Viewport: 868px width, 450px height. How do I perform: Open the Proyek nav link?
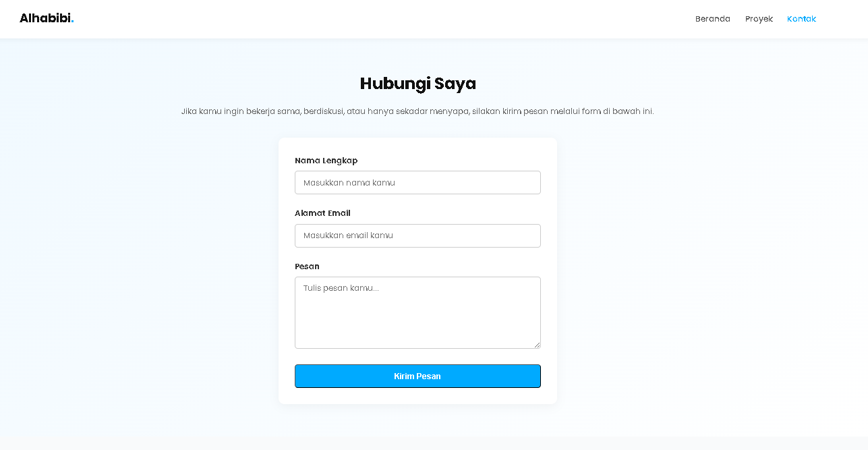coord(759,19)
